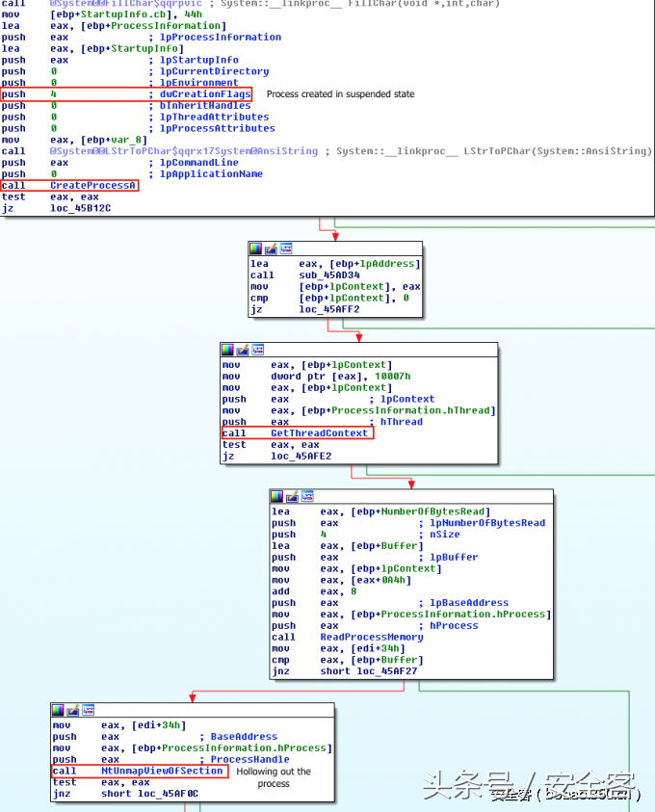The height and width of the screenshot is (812, 655).
Task: Click the lpContext comment in the GetThreadContext node
Action: click(x=407, y=399)
